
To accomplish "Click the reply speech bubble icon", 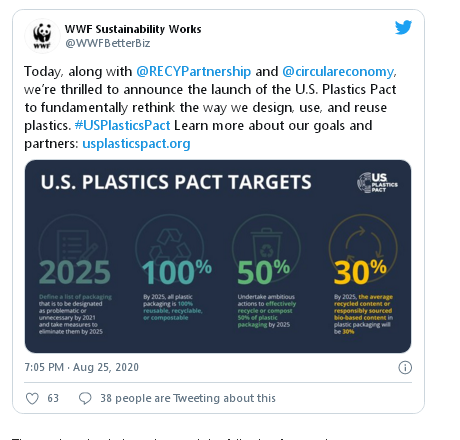I will pyautogui.click(x=85, y=398).
